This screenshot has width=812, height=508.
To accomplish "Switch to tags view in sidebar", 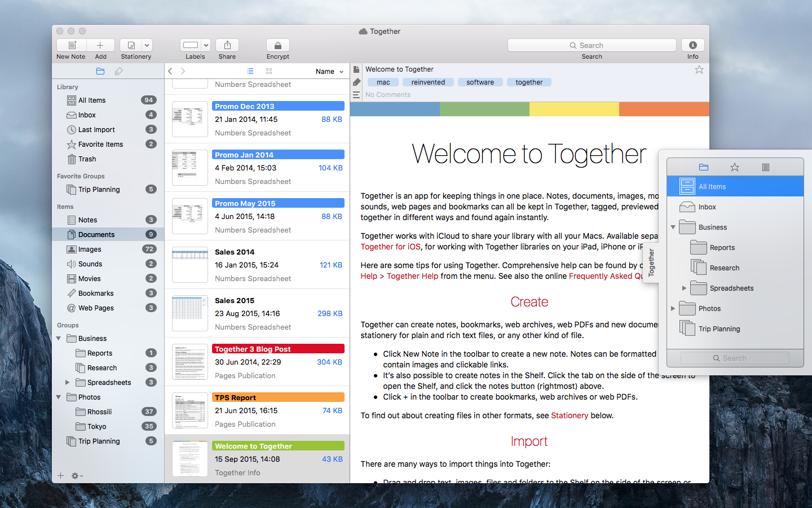I will pyautogui.click(x=118, y=72).
